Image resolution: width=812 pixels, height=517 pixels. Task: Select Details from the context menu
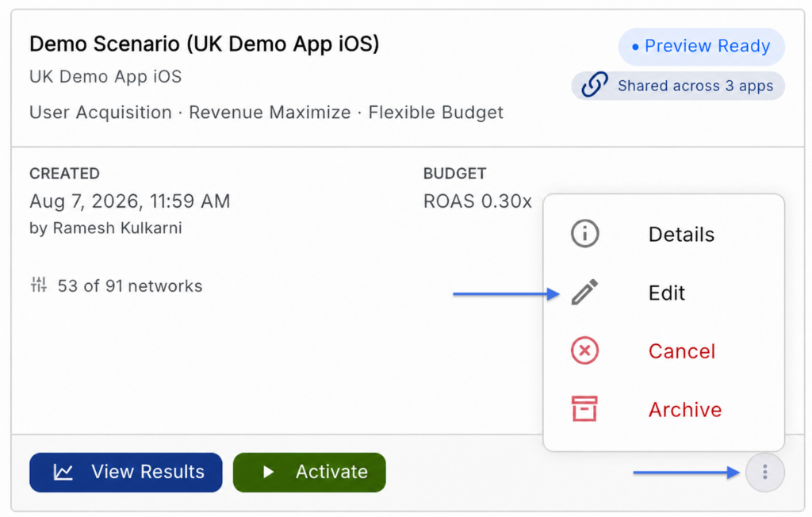(x=664, y=234)
